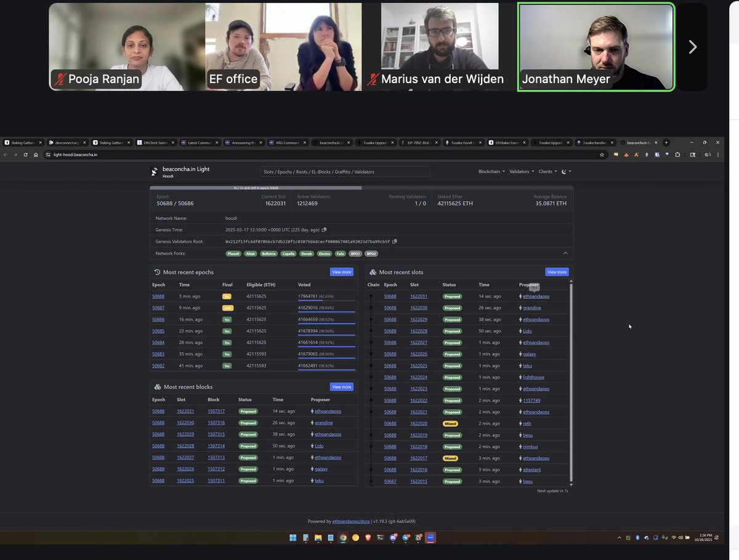
Task: Open proposer nimbus in recent slots
Action: point(530,447)
